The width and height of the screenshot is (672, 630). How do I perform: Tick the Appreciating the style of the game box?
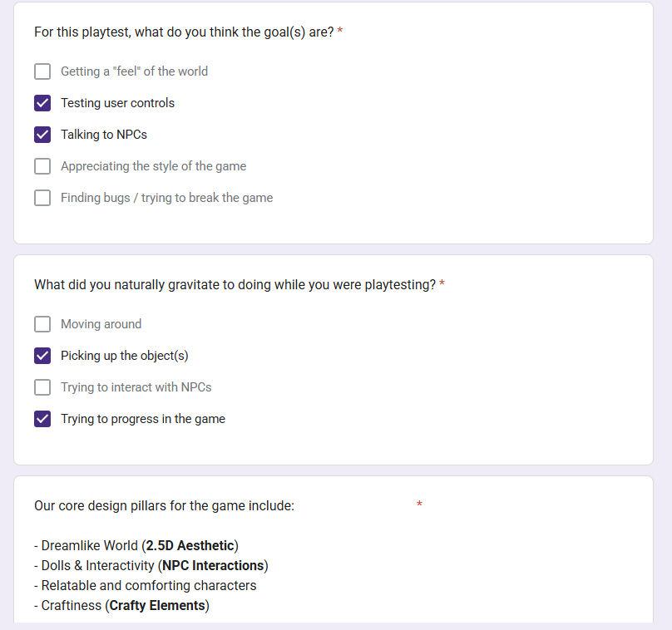pyautogui.click(x=42, y=166)
